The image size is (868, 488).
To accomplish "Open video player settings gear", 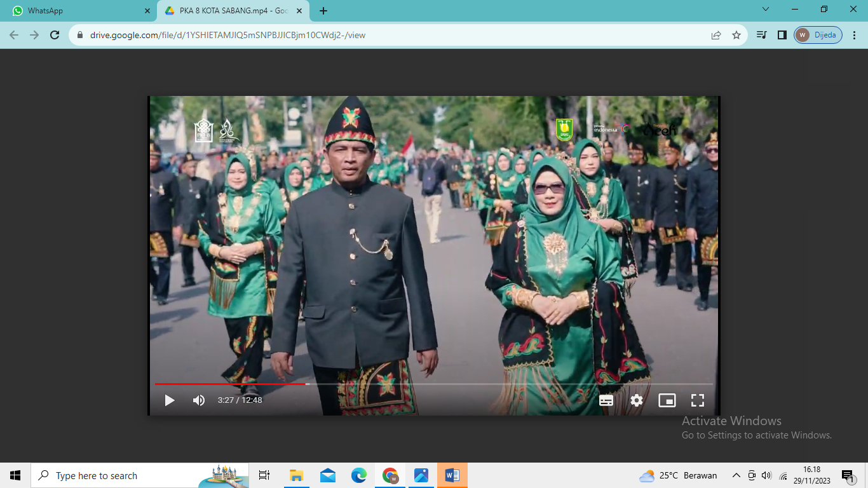I will [637, 400].
